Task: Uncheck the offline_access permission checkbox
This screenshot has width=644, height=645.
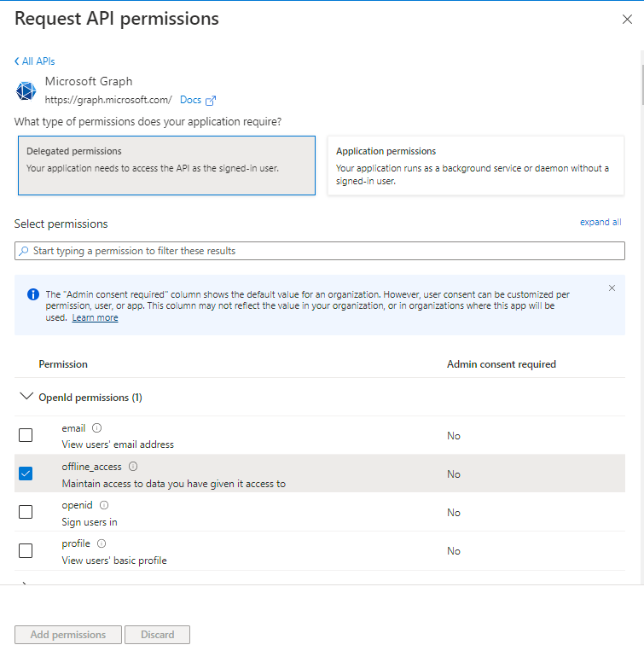Action: [x=26, y=474]
